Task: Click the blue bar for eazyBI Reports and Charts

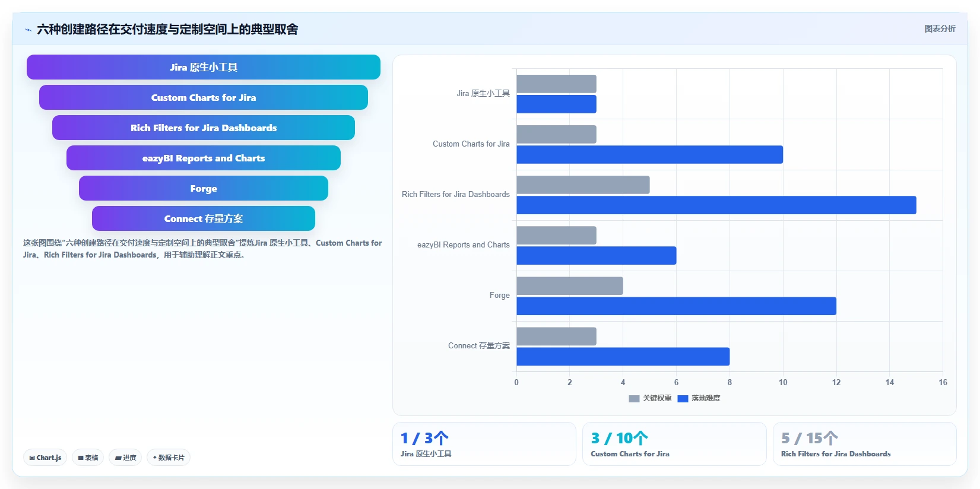Action: [597, 255]
